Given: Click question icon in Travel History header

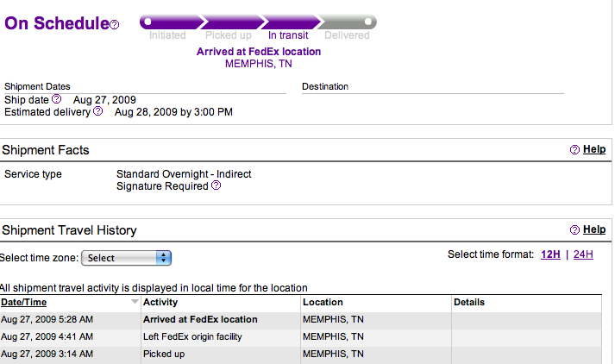Looking at the screenshot, I should coord(574,230).
